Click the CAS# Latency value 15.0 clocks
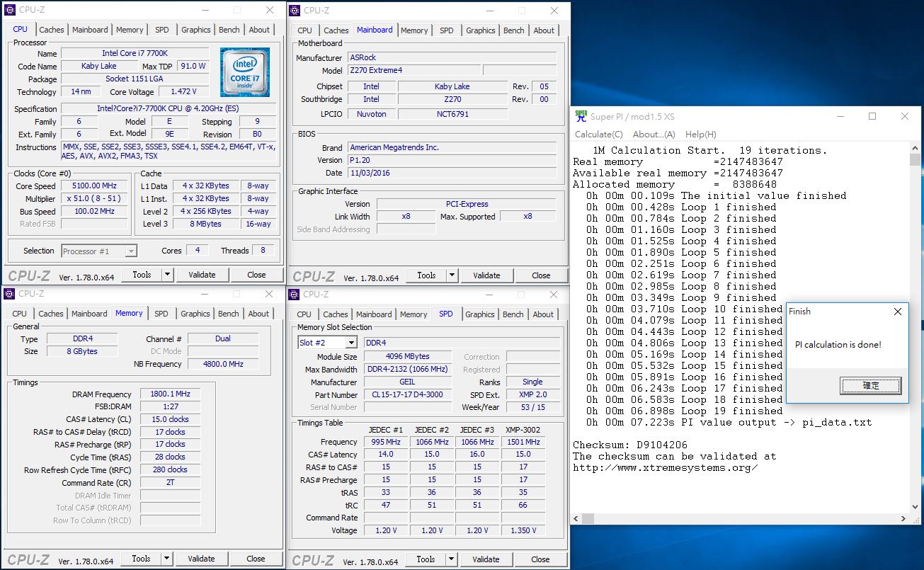Viewport: 924px width, 570px height. point(170,419)
